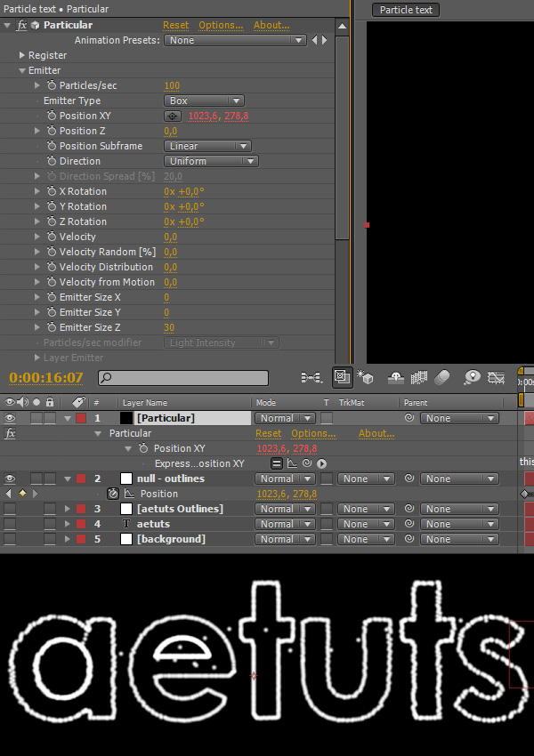Click About... in the Effect Controls
Image resolution: width=534 pixels, height=756 pixels.
pyautogui.click(x=271, y=25)
